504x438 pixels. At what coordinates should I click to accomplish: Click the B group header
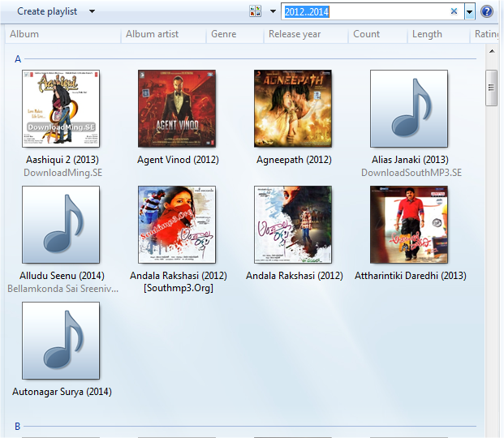coord(18,427)
